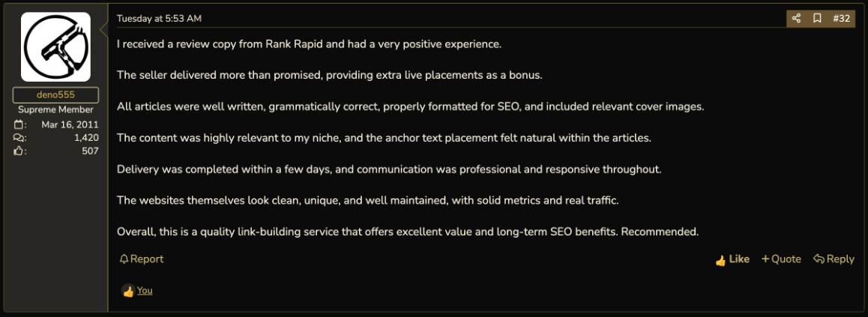Toggle the Like reaction on this post
Viewport: 868px width, 317px height.
[x=732, y=259]
